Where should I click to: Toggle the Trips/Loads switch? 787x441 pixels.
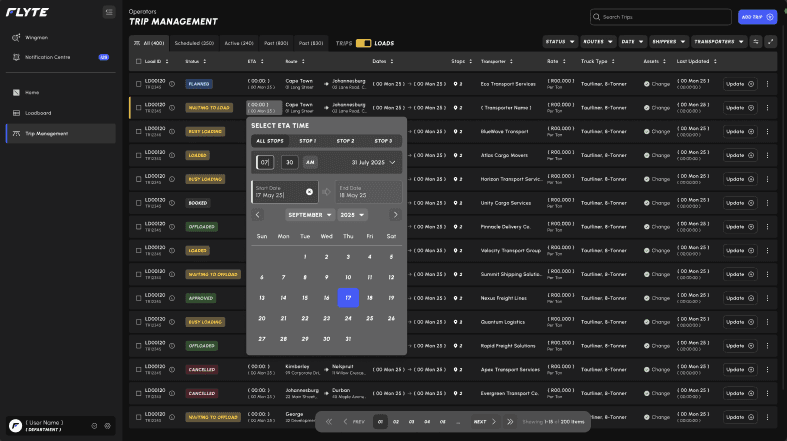(x=363, y=43)
